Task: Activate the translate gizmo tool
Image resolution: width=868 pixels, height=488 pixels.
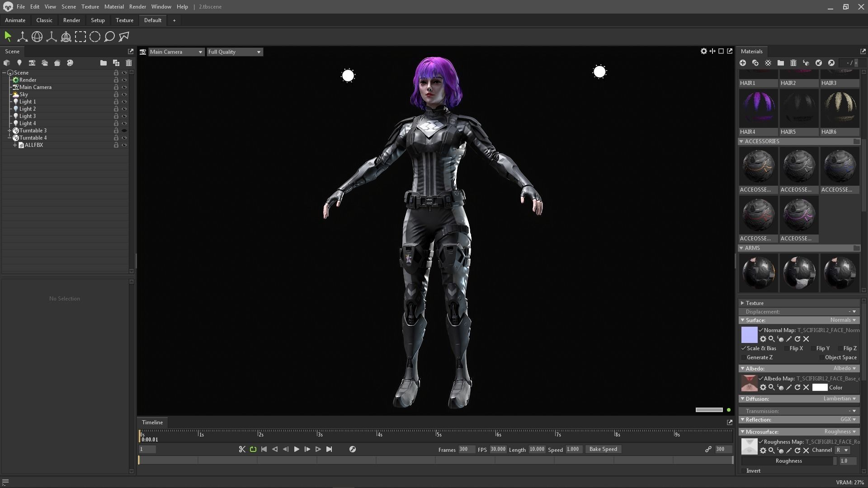Action: [22, 37]
